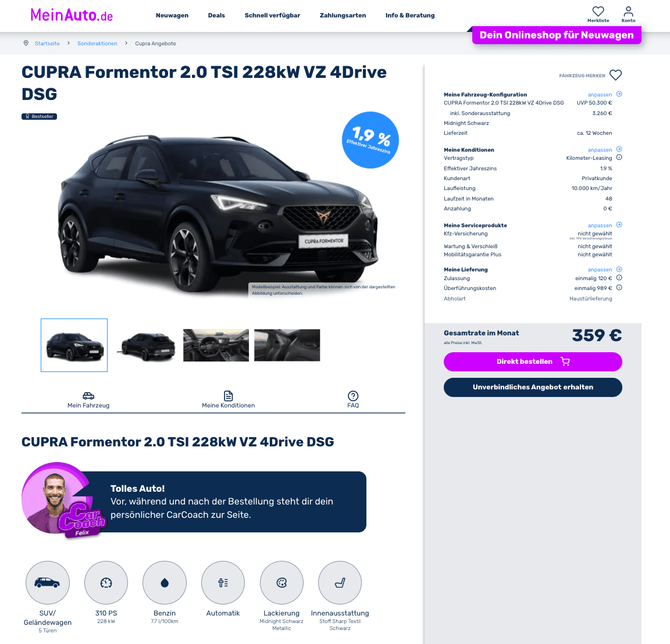This screenshot has height=644, width=670.
Task: Open the Merkliste heart icon
Action: click(x=598, y=12)
